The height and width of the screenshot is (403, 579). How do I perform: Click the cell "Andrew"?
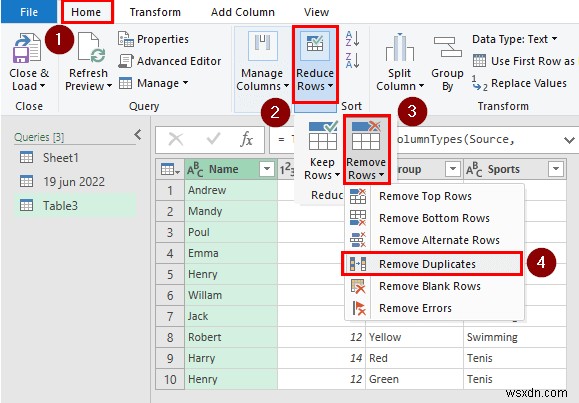pyautogui.click(x=231, y=190)
